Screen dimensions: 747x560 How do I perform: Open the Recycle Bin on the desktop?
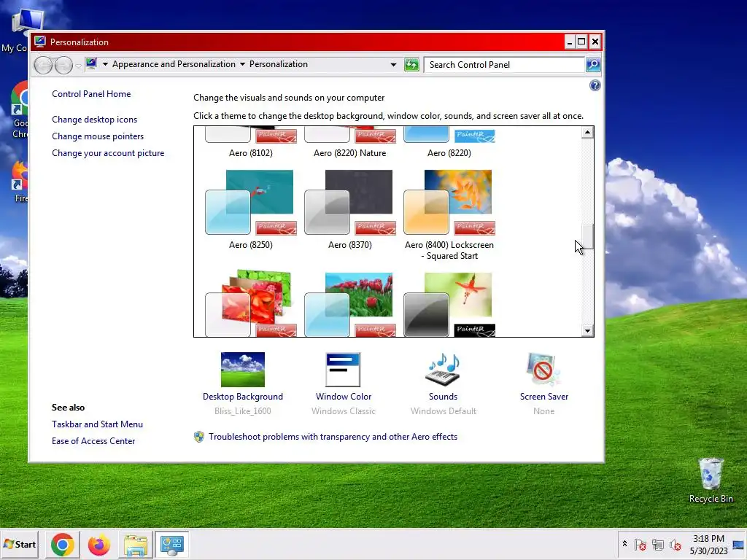[x=711, y=480]
